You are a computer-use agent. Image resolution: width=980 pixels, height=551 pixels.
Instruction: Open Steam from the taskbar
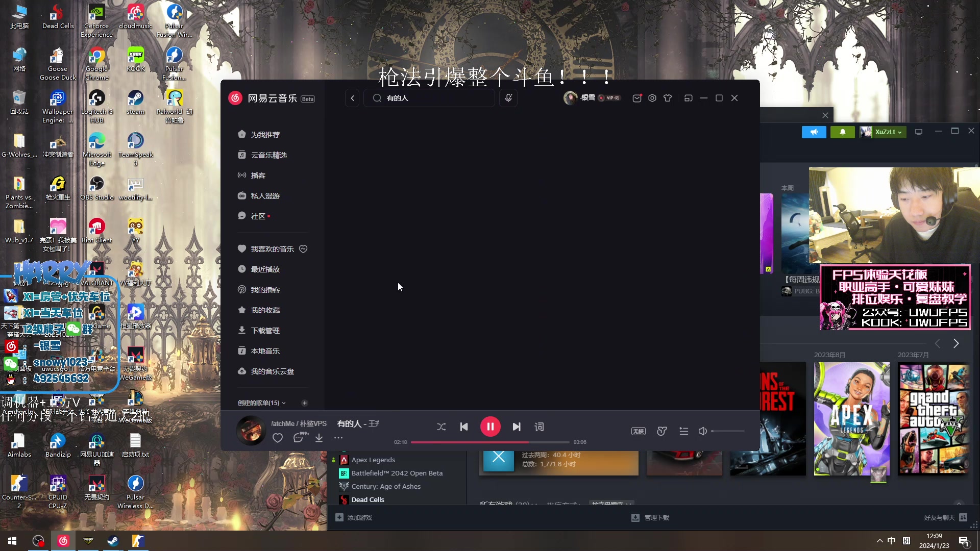(113, 541)
